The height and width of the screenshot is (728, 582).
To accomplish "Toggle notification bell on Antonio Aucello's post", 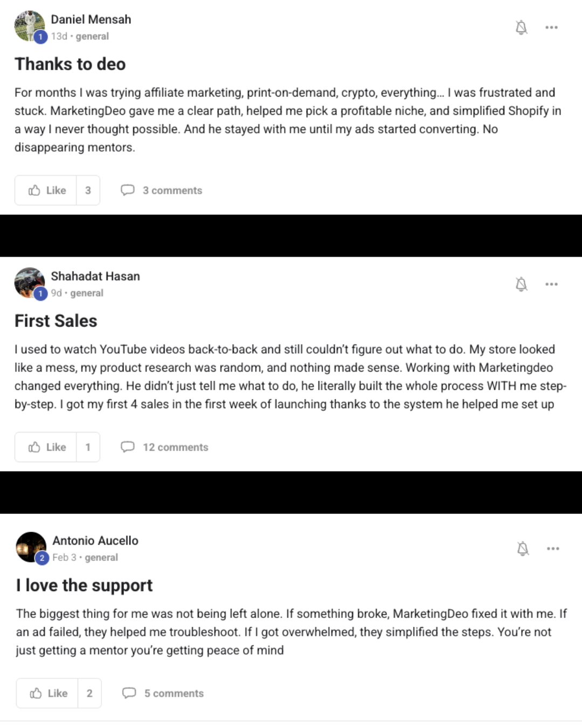I will point(523,548).
